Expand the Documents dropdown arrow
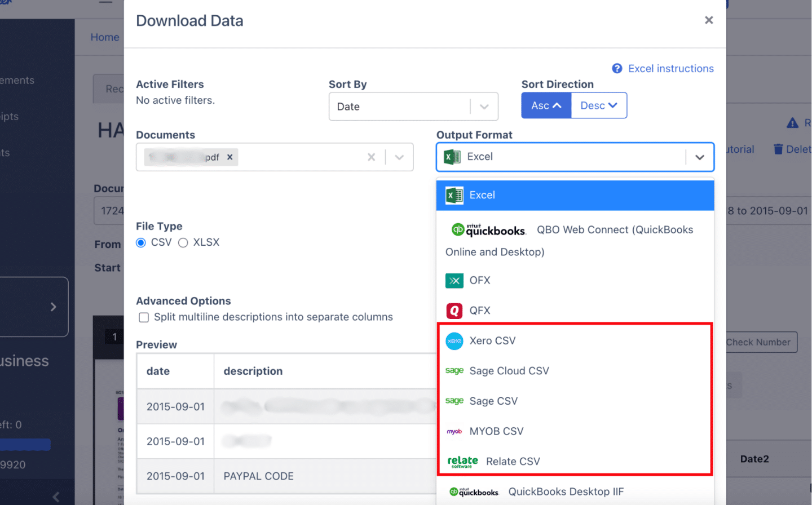The width and height of the screenshot is (812, 505). click(x=399, y=157)
